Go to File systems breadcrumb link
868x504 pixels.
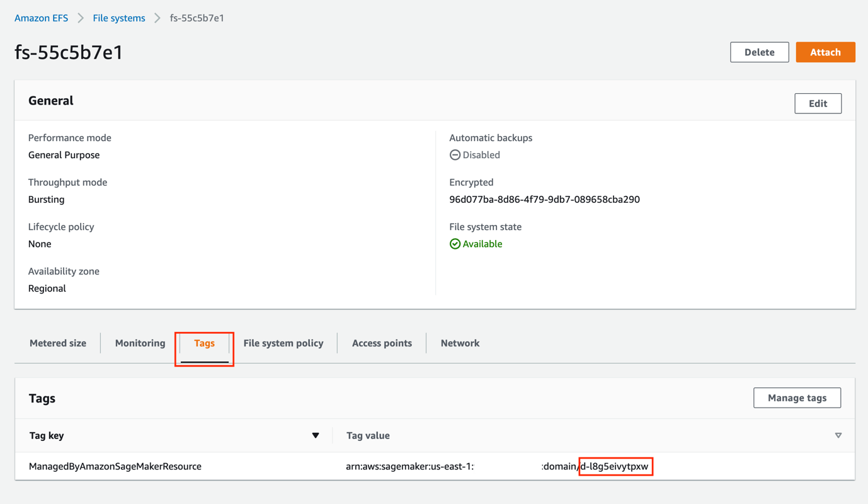point(119,18)
